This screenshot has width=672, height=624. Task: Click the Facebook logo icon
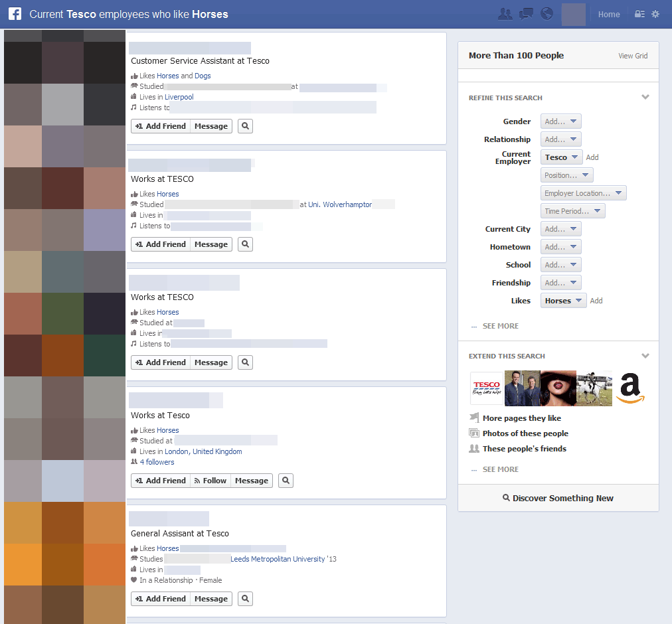[15, 14]
